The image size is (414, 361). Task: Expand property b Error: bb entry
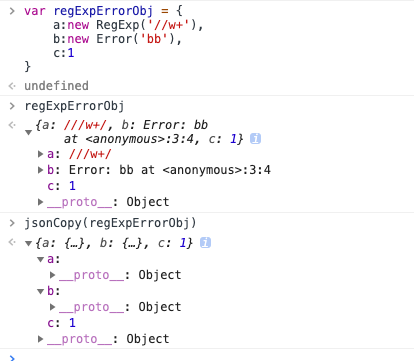point(40,170)
